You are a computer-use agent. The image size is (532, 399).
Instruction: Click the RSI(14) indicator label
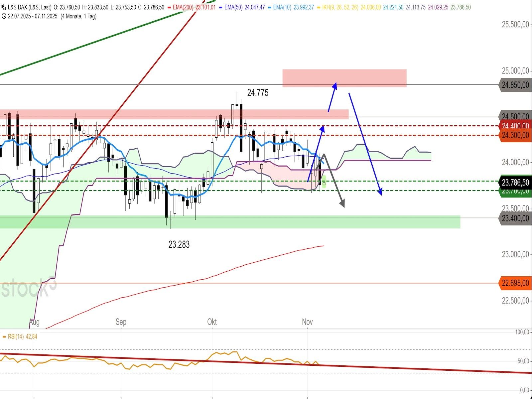click(x=16, y=336)
